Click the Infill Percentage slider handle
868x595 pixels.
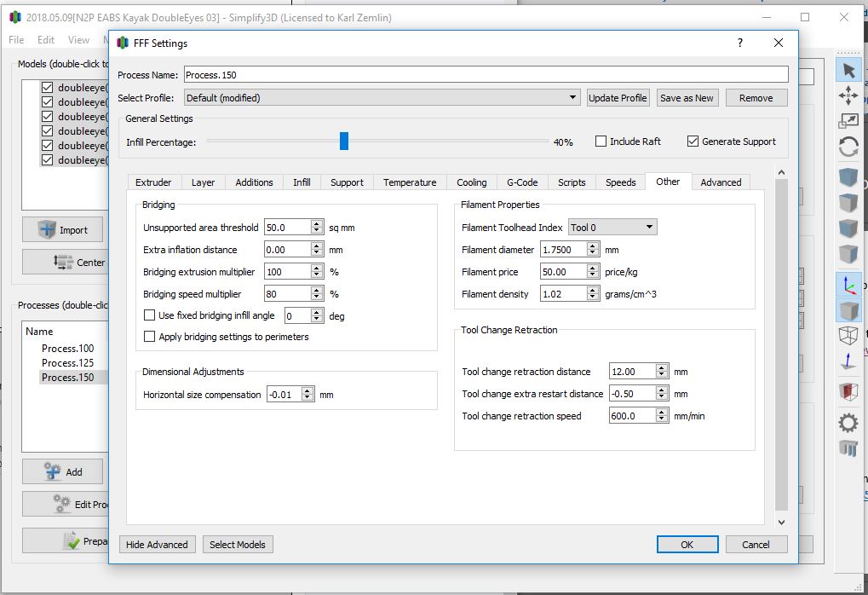click(344, 142)
